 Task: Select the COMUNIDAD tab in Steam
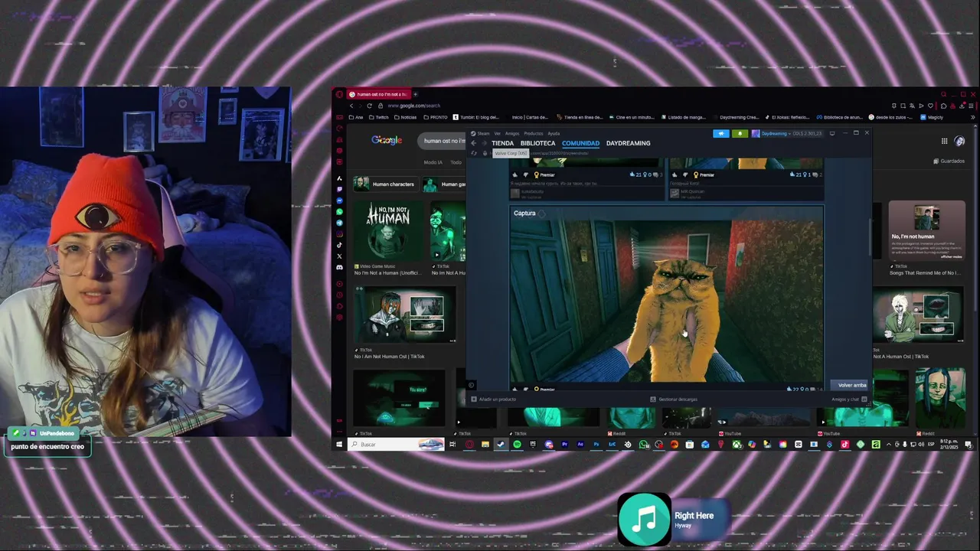click(x=580, y=143)
